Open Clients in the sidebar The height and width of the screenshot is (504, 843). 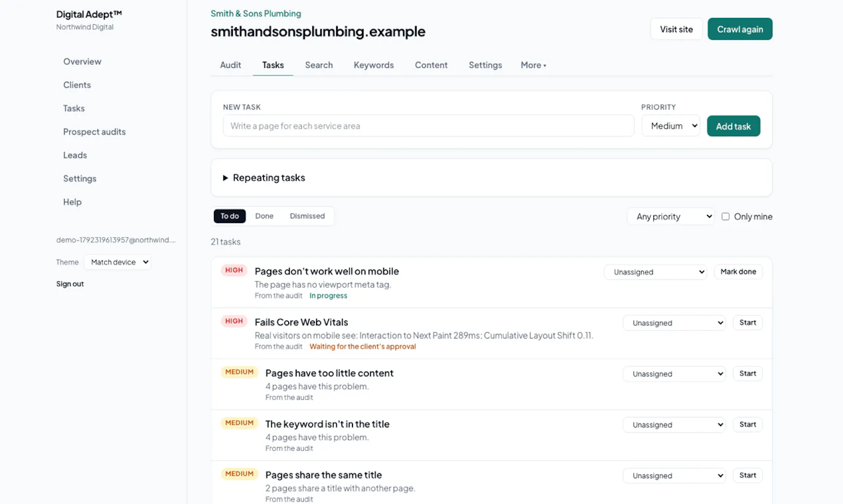pos(77,85)
